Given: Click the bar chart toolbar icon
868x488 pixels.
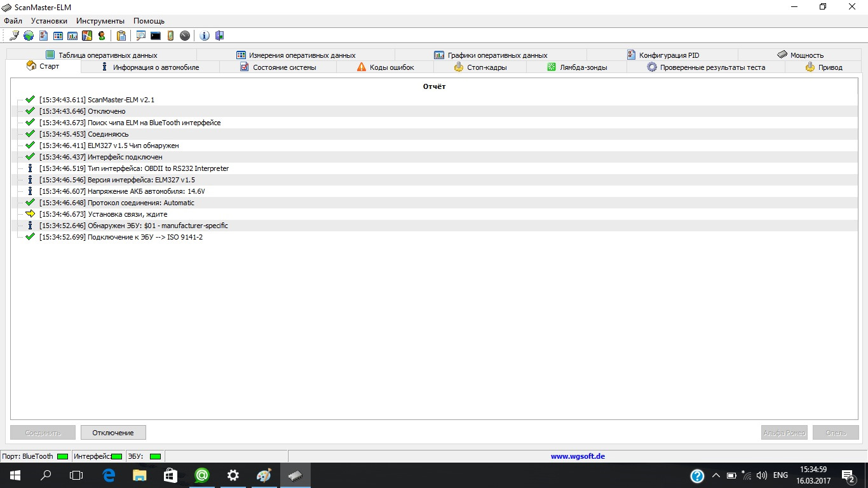Looking at the screenshot, I should 72,36.
